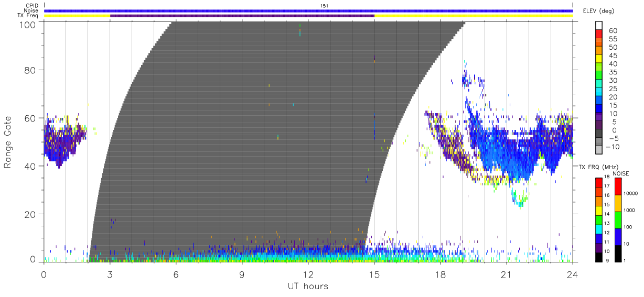Click the 'UT hours' x-axis title
The width and height of the screenshot is (644, 297).
point(308,287)
